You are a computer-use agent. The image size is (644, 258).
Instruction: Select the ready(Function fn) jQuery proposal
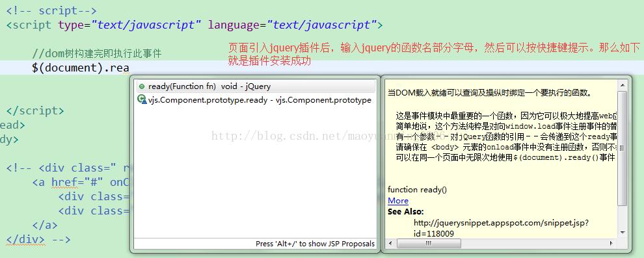click(256, 86)
